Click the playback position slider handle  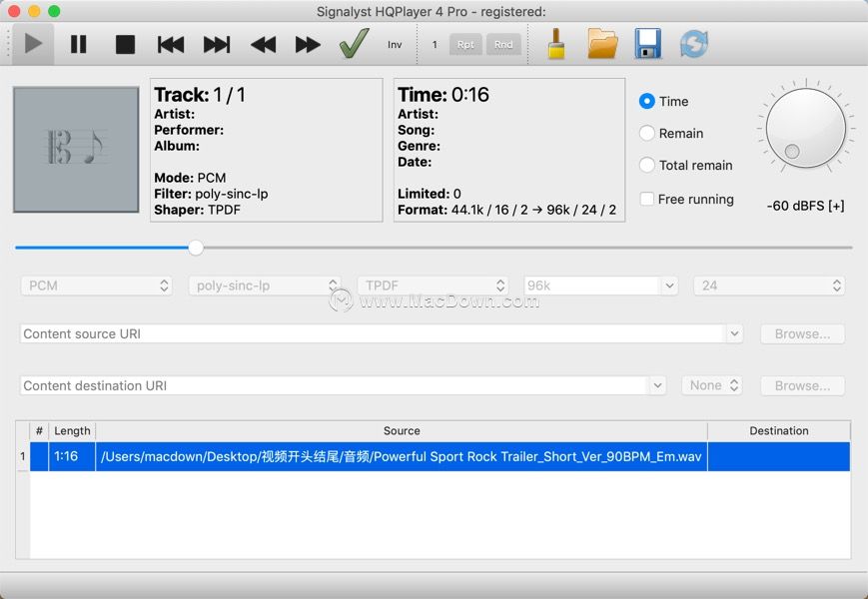coord(196,248)
